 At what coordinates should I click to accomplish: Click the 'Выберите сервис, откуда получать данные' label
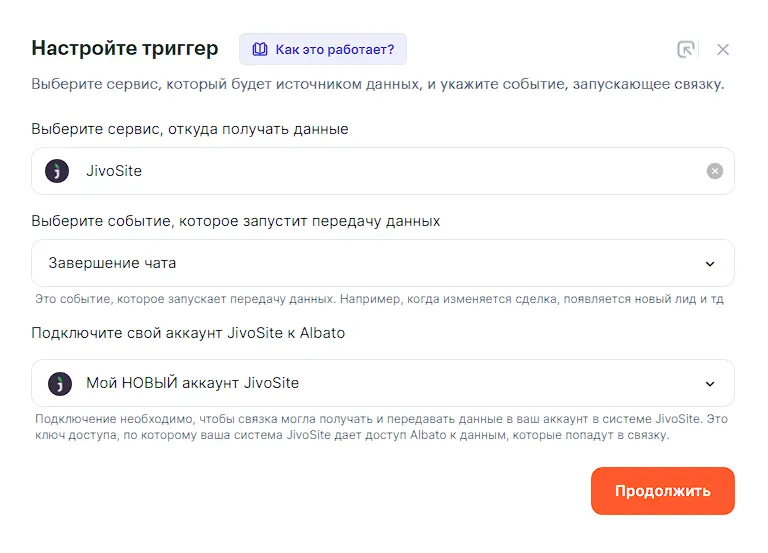(x=190, y=129)
